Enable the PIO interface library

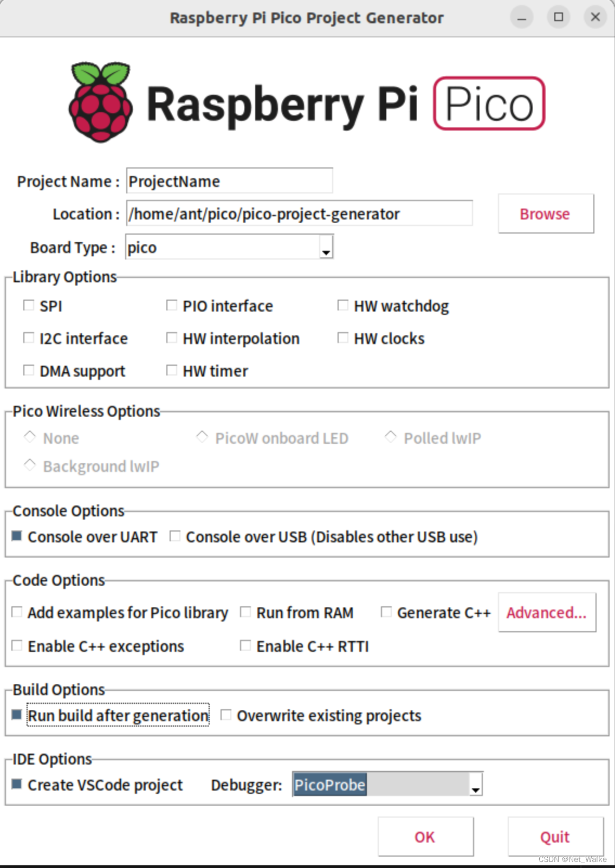tap(172, 305)
